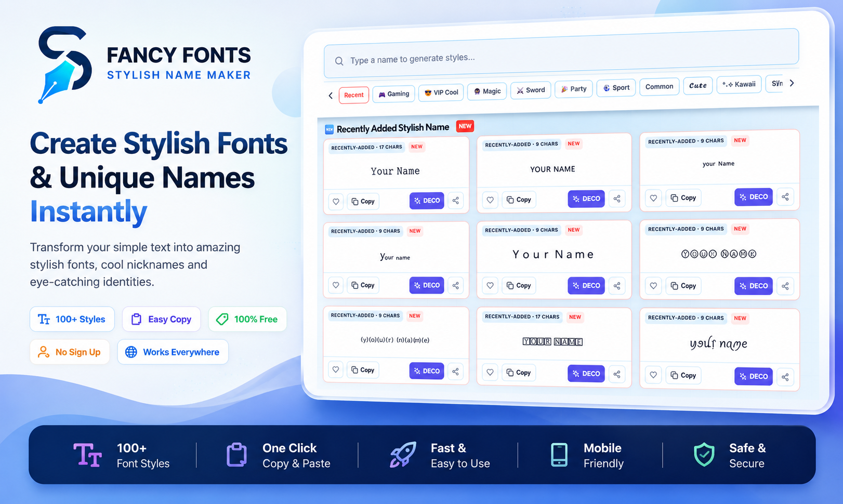Viewport: 843px width, 504px height.
Task: Share the boxed-letter YOUR NAME style
Action: pyautogui.click(x=617, y=374)
